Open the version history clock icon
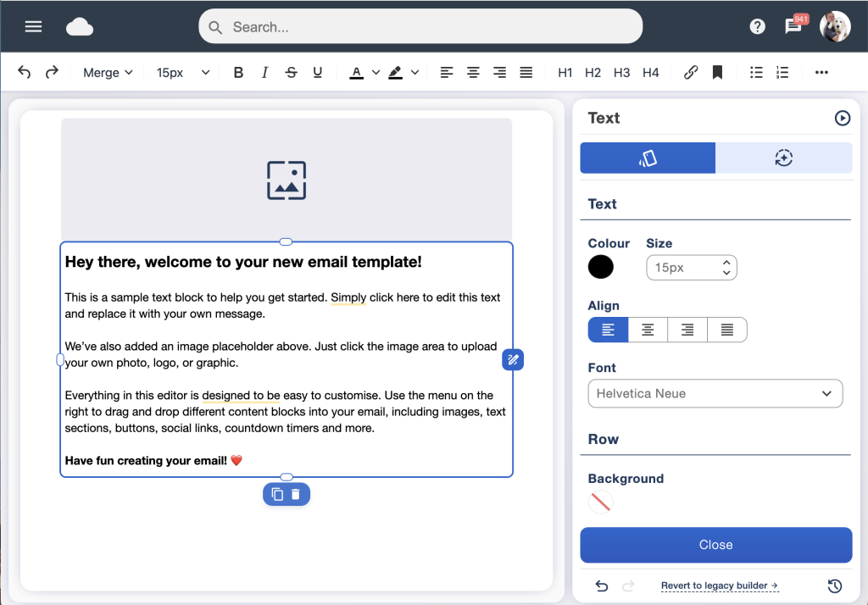868x605 pixels. coord(835,586)
